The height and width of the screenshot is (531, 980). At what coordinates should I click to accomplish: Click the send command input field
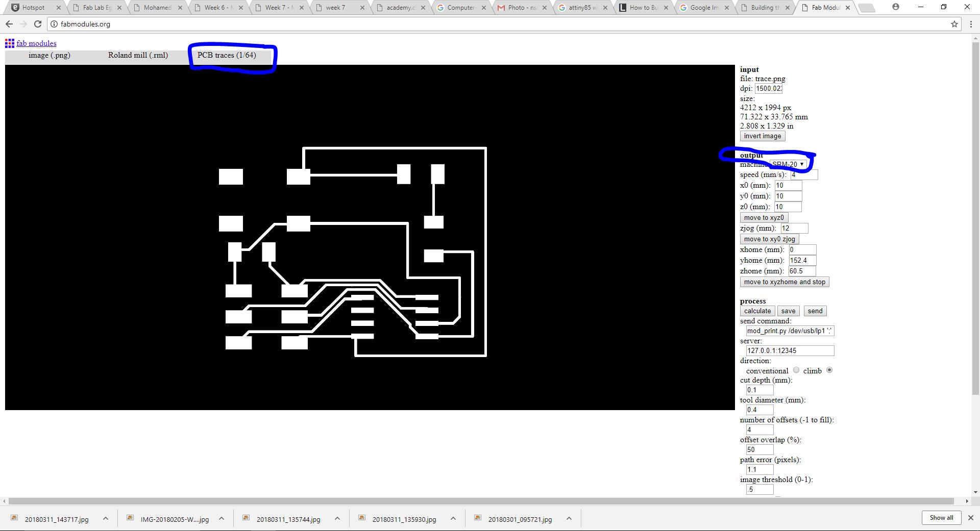[x=790, y=331]
